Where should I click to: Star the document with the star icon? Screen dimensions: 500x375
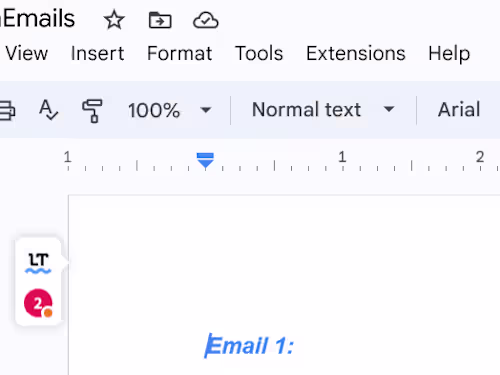coord(114,20)
